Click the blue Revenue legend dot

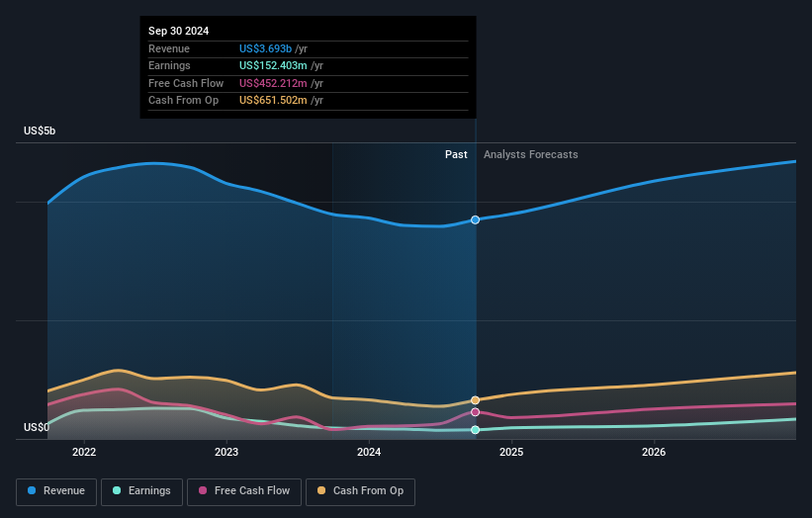click(x=32, y=490)
